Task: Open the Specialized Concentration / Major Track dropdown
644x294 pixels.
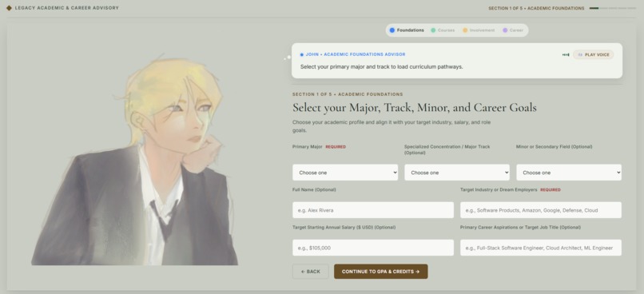Action: [457, 173]
